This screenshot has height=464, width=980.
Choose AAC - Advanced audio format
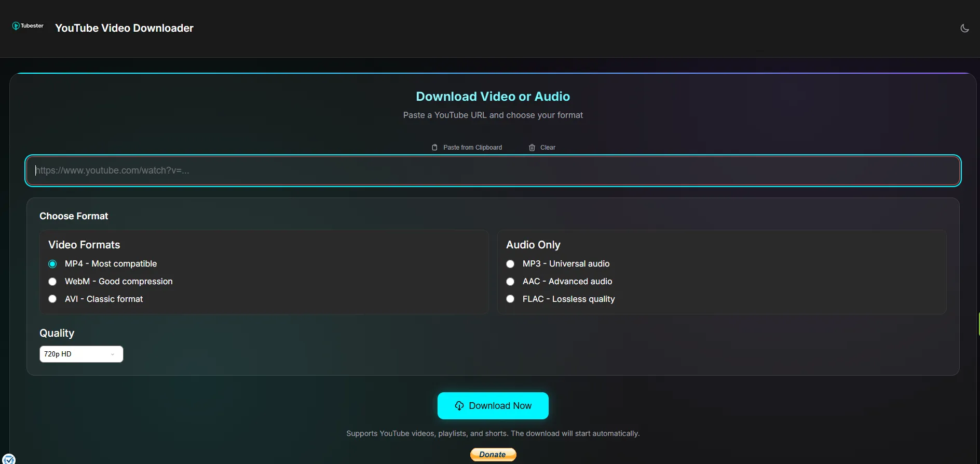tap(510, 282)
